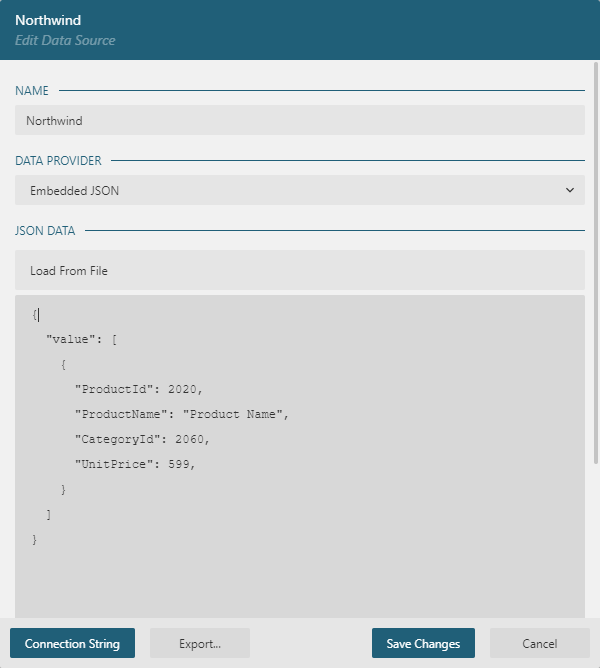Save Changes to the data source
The height and width of the screenshot is (668, 600).
(x=423, y=644)
